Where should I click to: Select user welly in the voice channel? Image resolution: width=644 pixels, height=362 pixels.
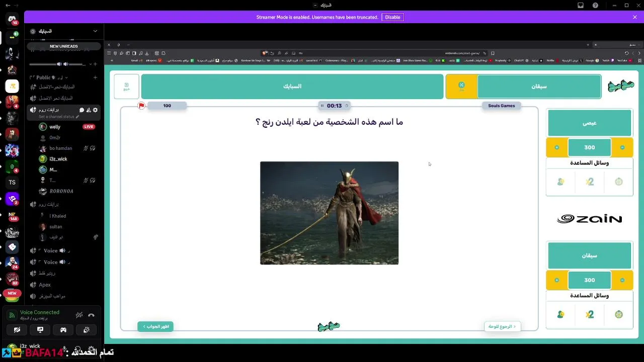click(55, 127)
